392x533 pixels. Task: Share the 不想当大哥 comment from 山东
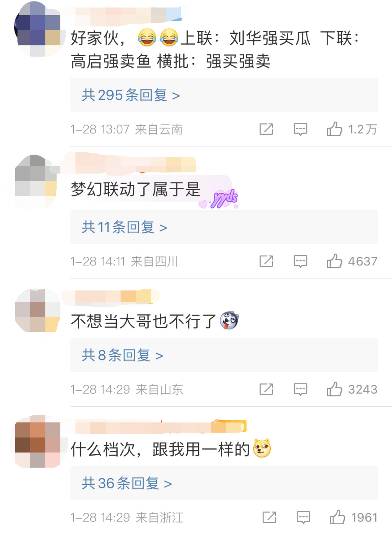click(x=266, y=389)
